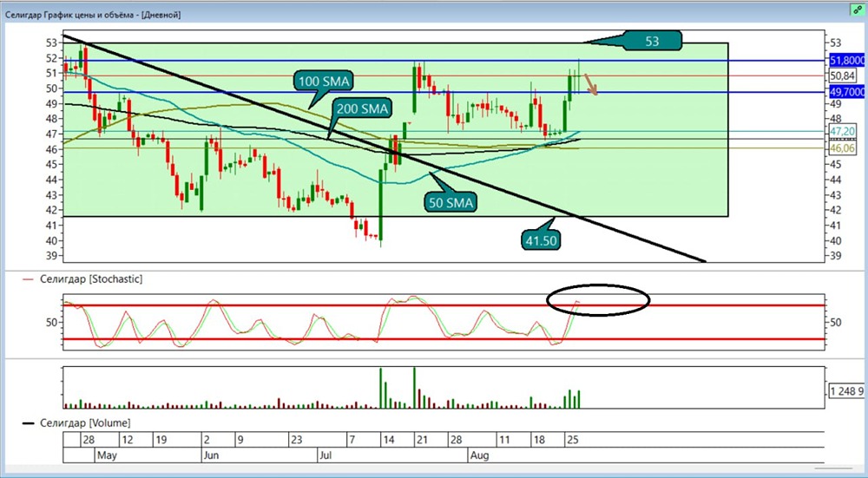This screenshot has height=478, width=868.
Task: Click date '11' on the time axis
Action: coord(503,441)
